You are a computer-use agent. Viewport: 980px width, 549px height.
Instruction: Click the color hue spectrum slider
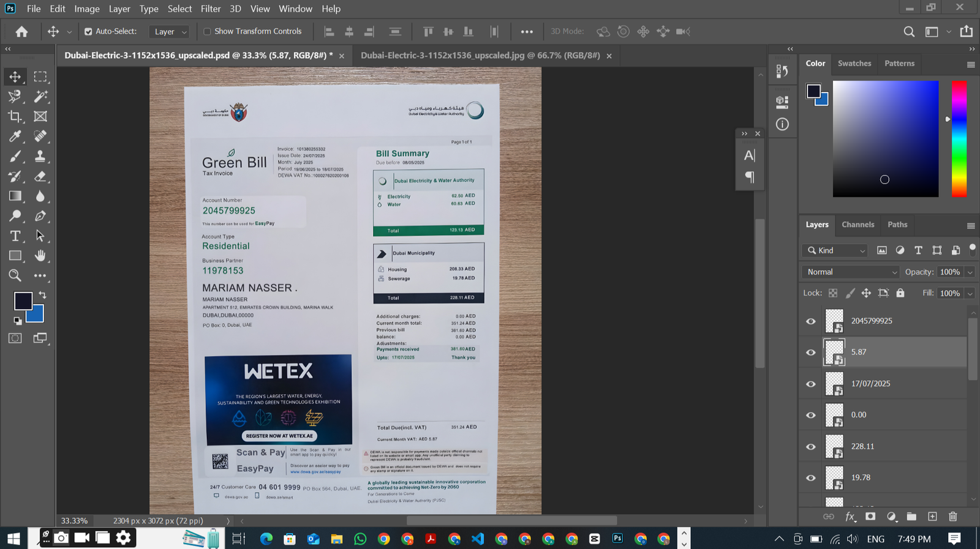coord(959,139)
